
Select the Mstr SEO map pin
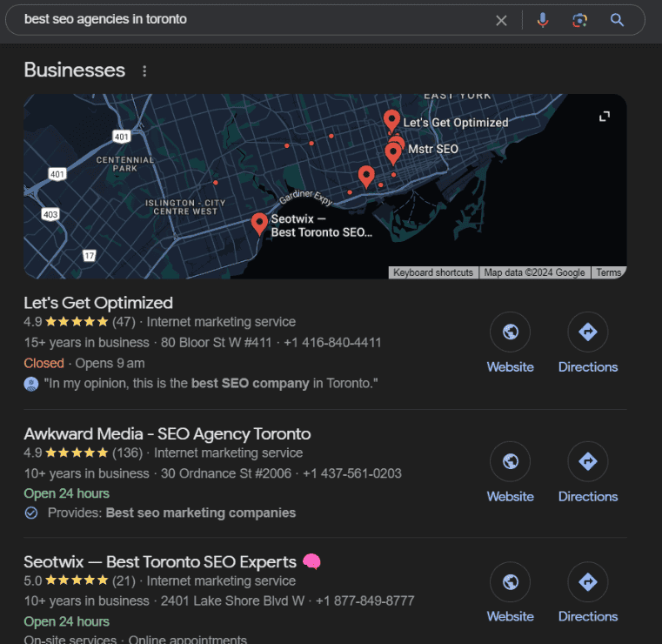tap(393, 152)
